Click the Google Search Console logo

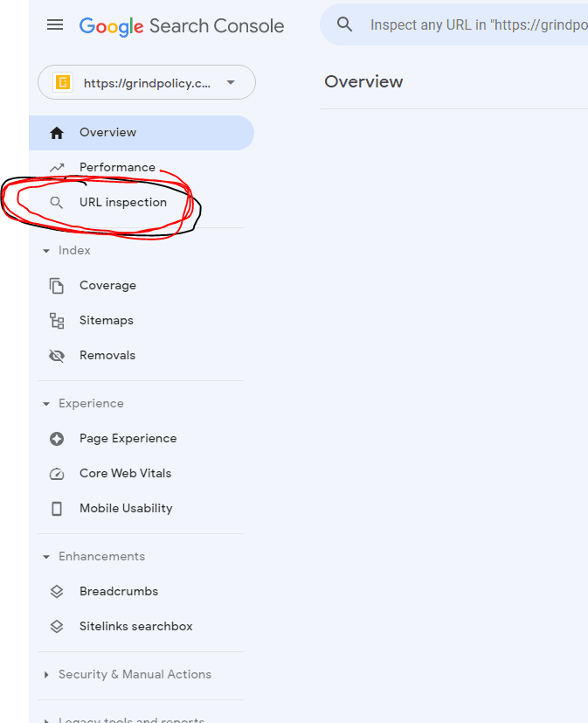182,26
